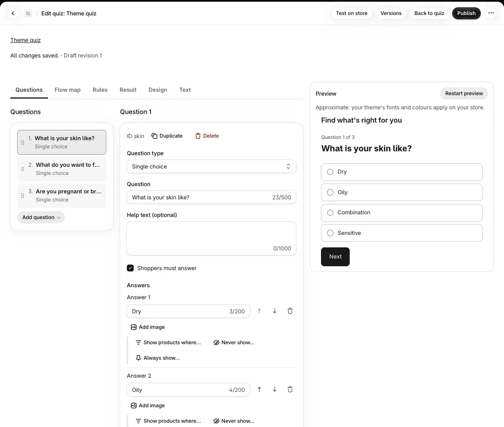Open Show products where for Answer 2

[x=168, y=421]
